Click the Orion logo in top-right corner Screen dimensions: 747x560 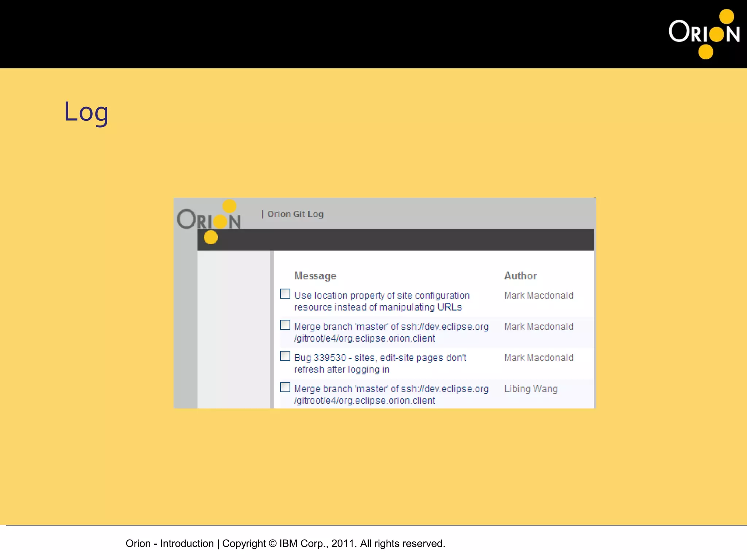point(704,34)
